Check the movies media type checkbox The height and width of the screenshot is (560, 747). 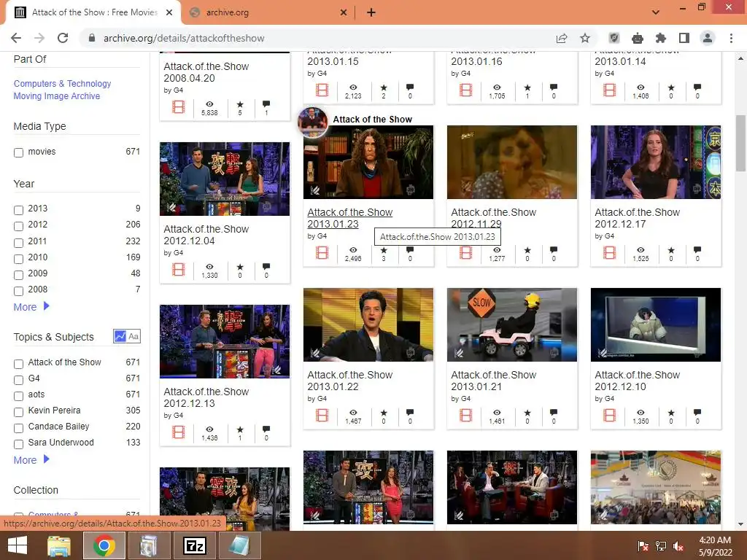[18, 153]
